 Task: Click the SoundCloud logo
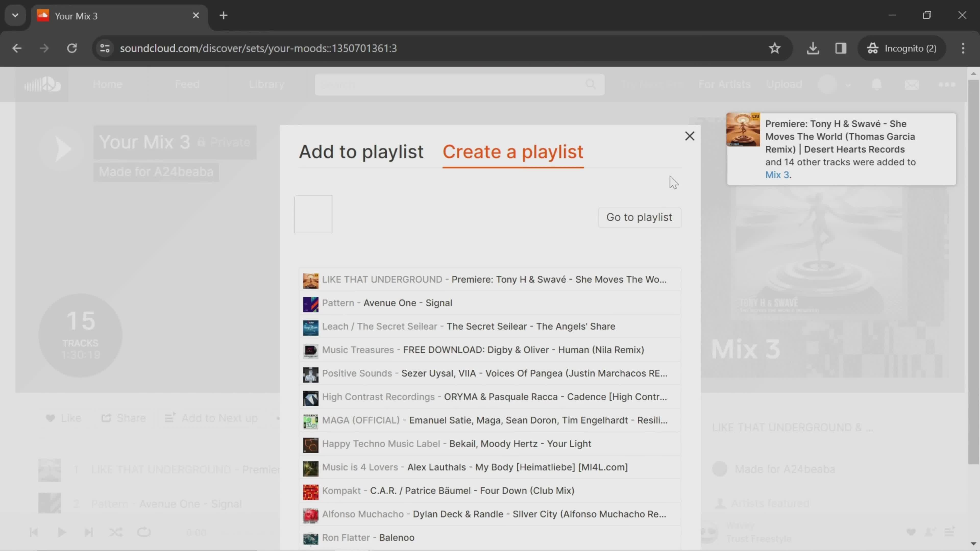[x=42, y=84]
